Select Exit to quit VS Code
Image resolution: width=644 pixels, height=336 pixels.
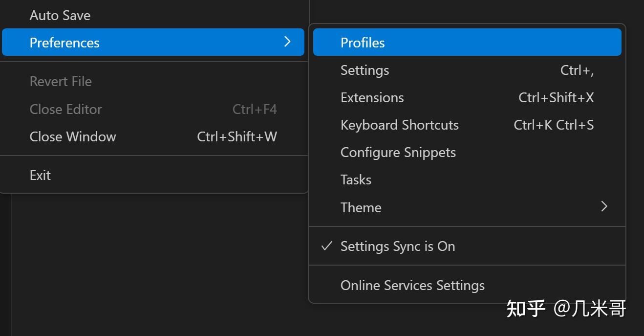click(40, 175)
